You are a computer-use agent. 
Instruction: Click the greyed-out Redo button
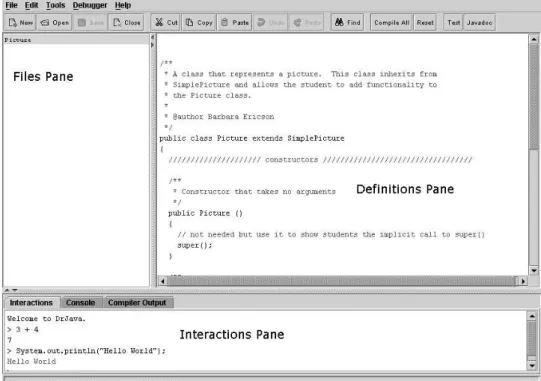[307, 22]
